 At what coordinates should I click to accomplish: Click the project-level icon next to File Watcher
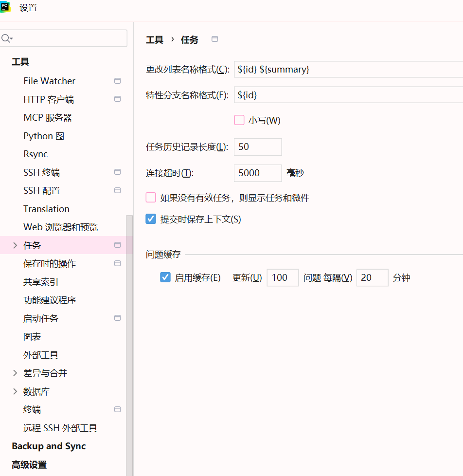117,81
